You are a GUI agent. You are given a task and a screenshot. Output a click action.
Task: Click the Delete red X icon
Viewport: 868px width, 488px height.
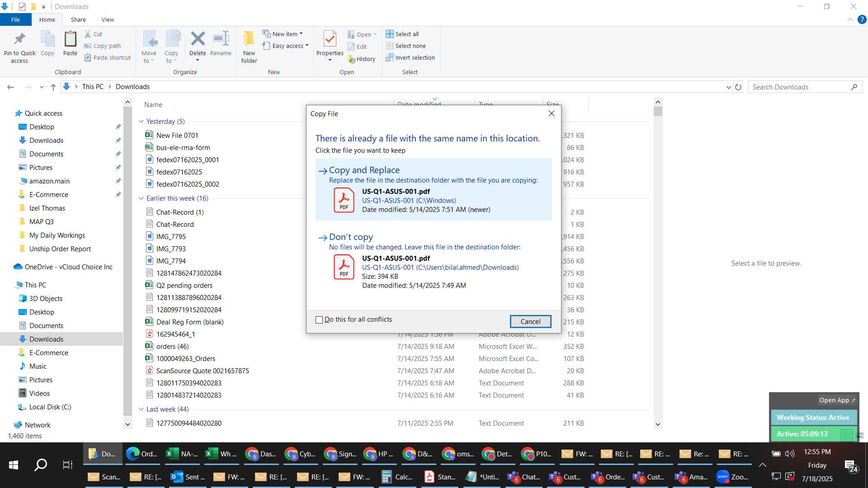click(198, 39)
